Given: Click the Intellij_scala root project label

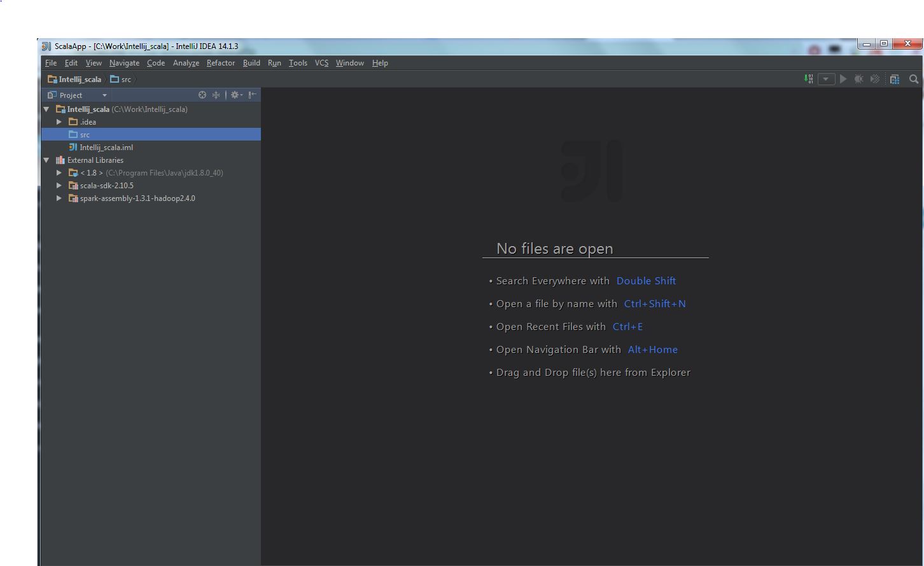Looking at the screenshot, I should (x=88, y=109).
